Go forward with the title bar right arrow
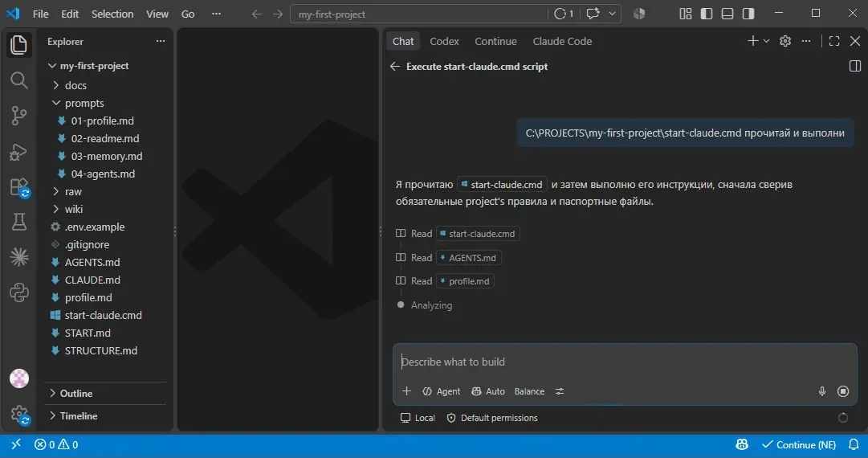Viewport: 868px width, 458px height. click(x=277, y=14)
